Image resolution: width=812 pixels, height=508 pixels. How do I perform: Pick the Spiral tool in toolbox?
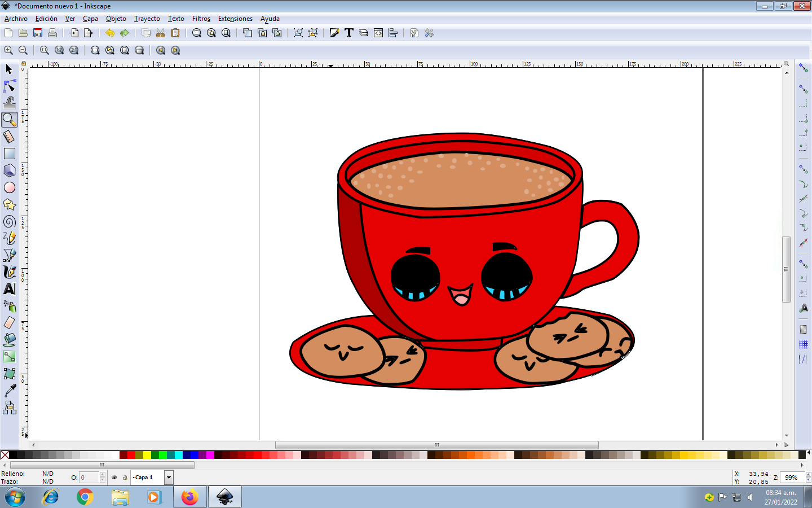coord(10,221)
